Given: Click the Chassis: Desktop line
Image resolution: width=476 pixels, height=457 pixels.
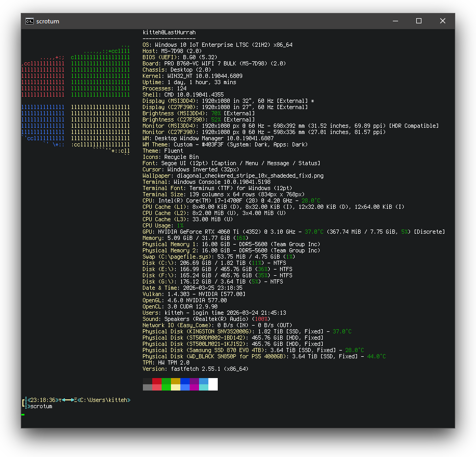Looking at the screenshot, I should click(177, 70).
